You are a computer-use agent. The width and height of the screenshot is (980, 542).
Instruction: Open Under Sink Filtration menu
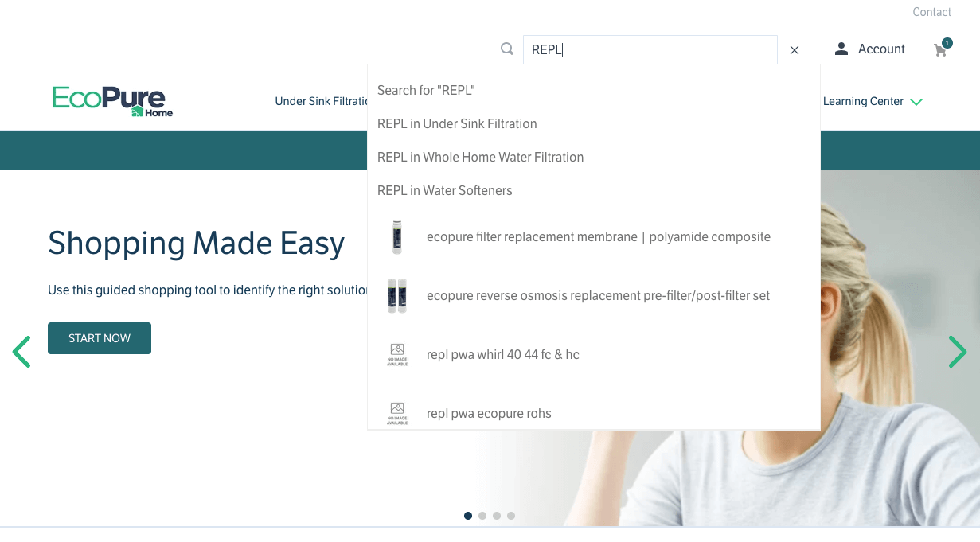[321, 101]
